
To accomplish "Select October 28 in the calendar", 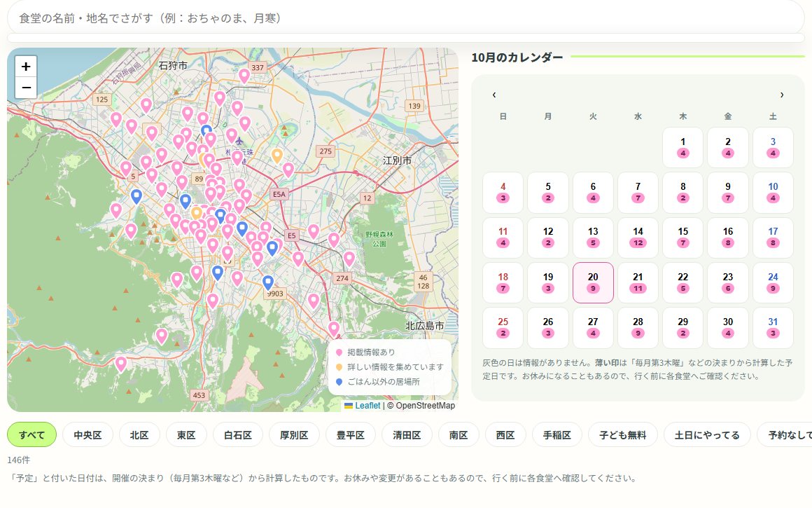I will 638,328.
